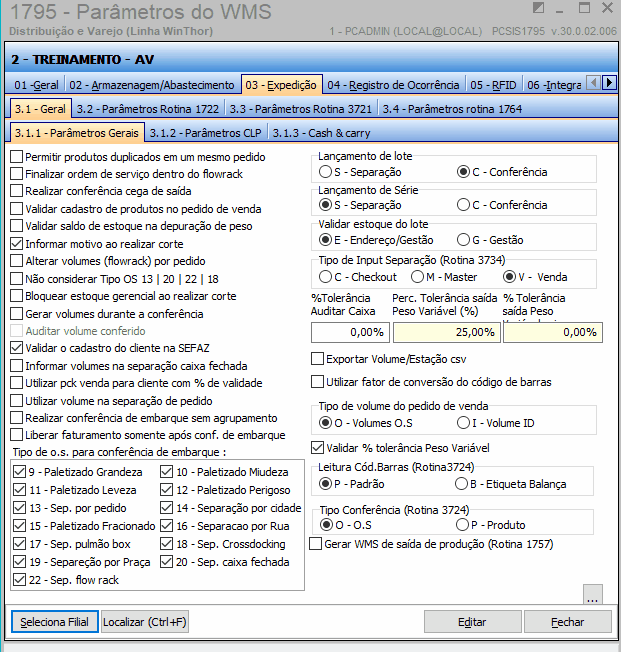Check Bloquear estoque gerencial ao realizar corte
Image resolution: width=621 pixels, height=652 pixels.
[x=17, y=296]
